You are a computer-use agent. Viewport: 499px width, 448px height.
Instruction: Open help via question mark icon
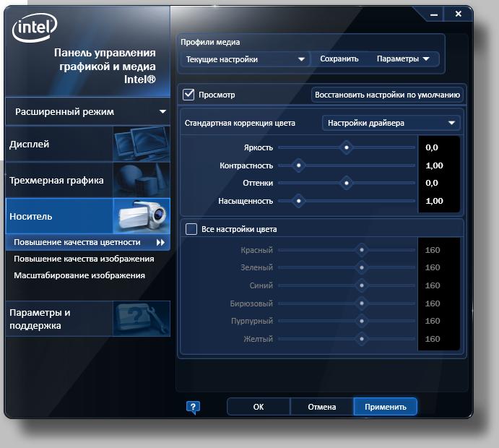click(193, 408)
